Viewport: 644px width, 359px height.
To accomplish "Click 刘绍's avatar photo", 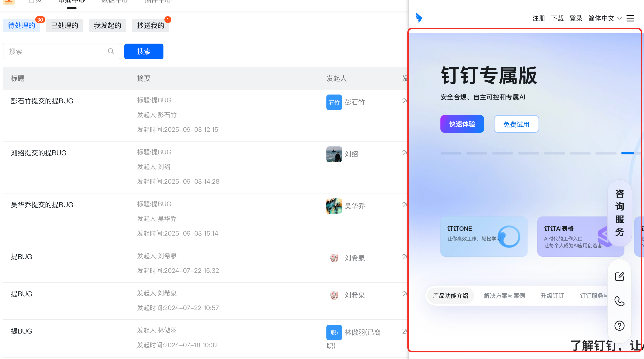I will coord(334,154).
